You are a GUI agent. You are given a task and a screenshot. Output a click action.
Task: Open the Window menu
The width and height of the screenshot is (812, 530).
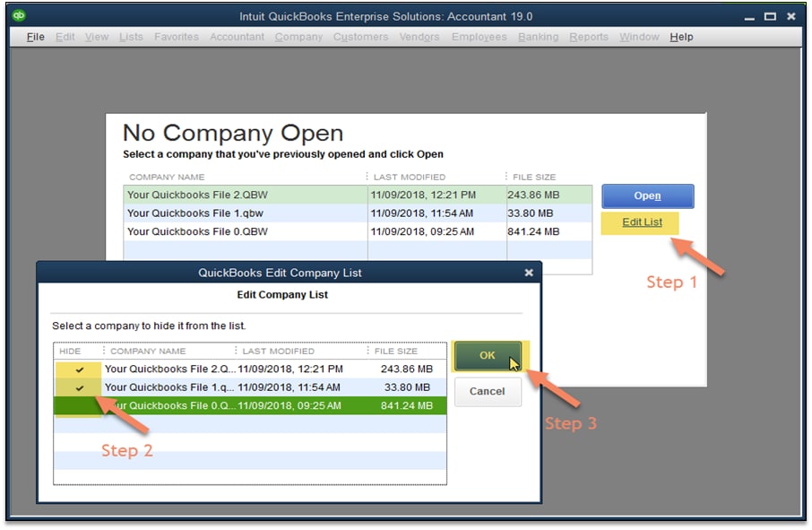(639, 37)
